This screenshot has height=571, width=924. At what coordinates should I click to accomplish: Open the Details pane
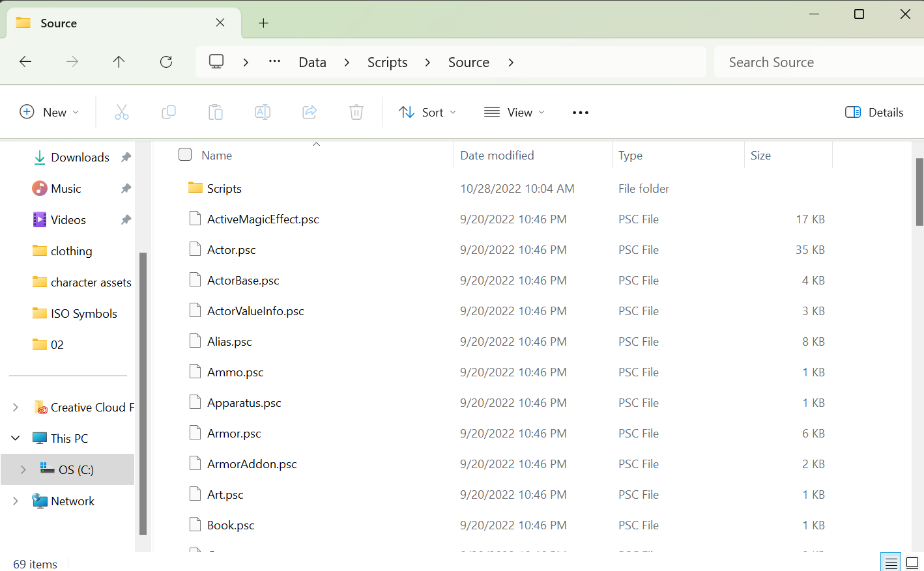pos(874,112)
